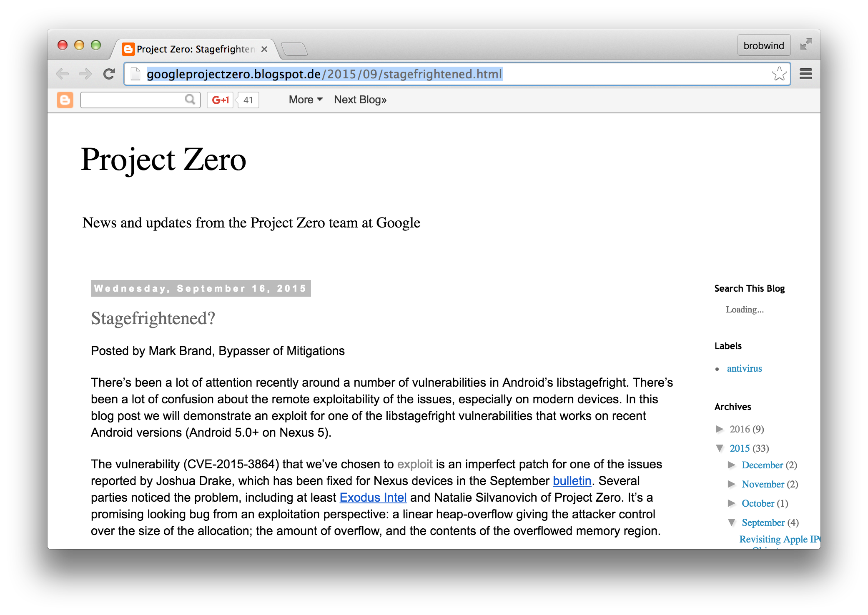Click the browser forward arrow
The width and height of the screenshot is (868, 615).
(x=85, y=74)
